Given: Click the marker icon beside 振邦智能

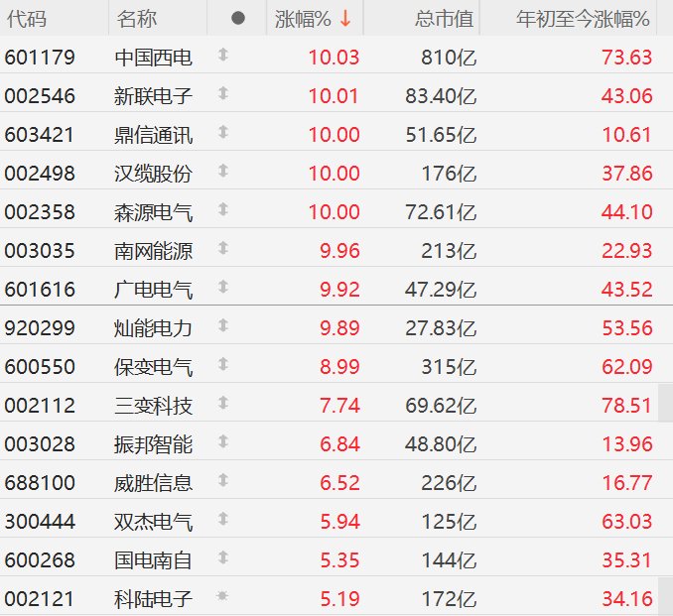Looking at the screenshot, I should 222,441.
